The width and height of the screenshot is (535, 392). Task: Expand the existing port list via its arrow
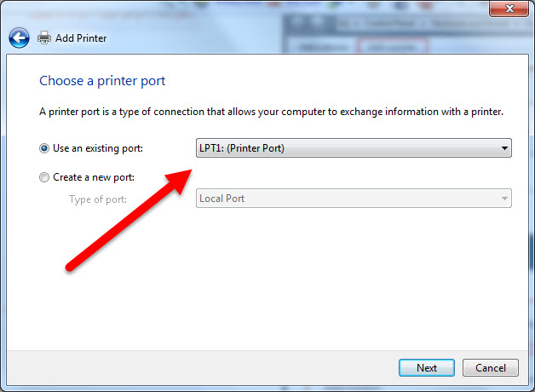coord(504,148)
